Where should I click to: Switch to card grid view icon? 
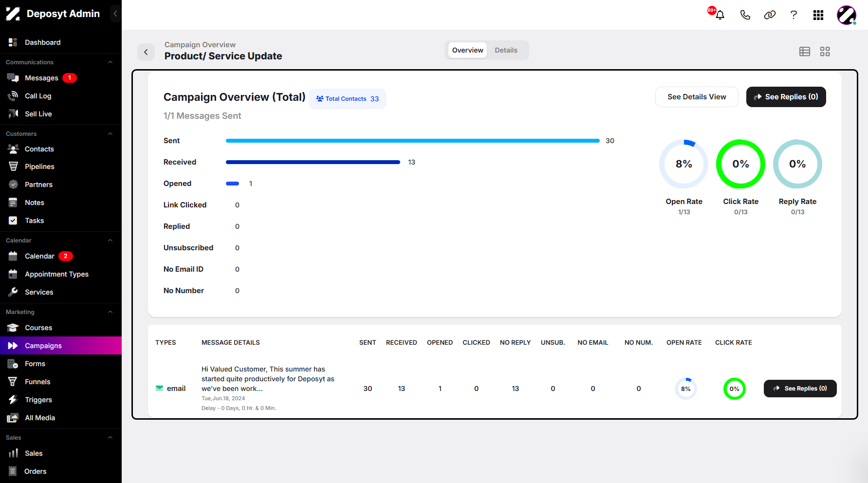point(825,52)
